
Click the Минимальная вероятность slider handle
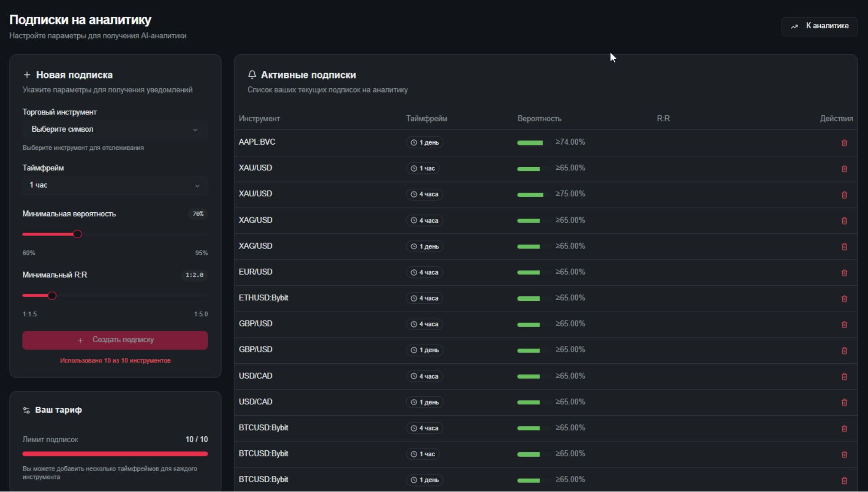[x=77, y=234]
